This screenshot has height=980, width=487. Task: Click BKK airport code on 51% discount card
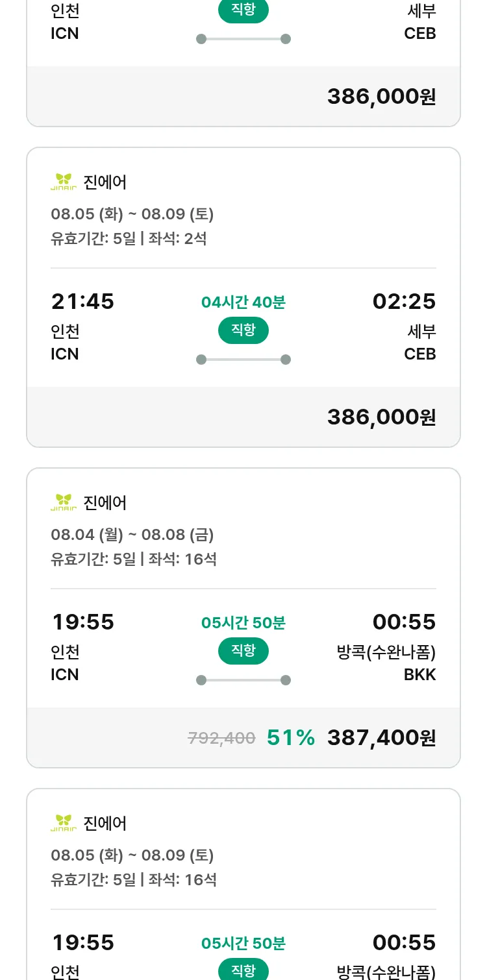click(x=419, y=674)
